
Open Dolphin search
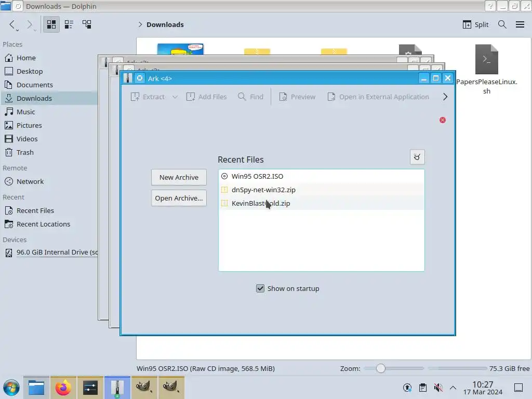click(x=502, y=24)
